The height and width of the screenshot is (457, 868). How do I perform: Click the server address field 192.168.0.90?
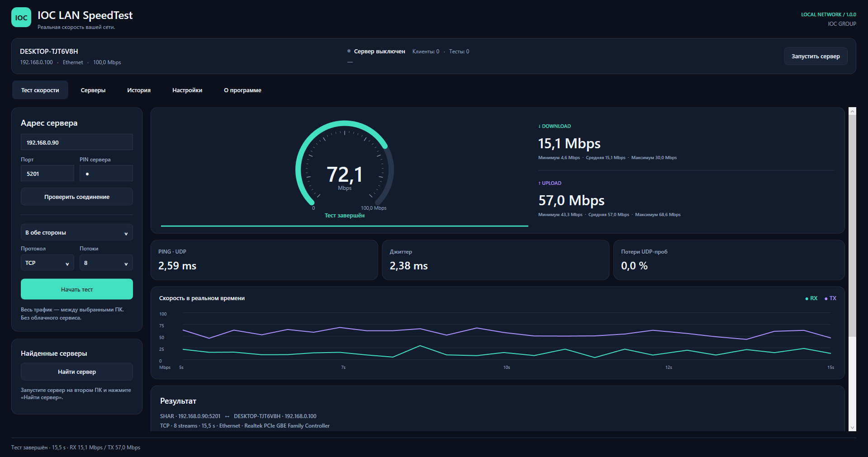click(x=77, y=142)
